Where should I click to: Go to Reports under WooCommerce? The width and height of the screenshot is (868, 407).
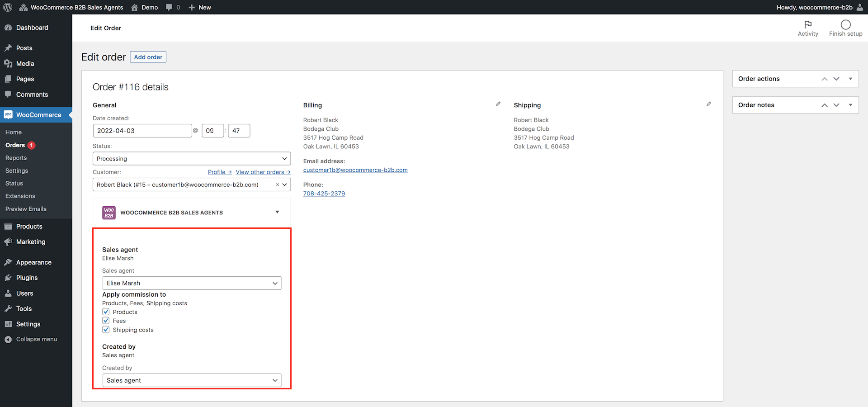(16, 158)
